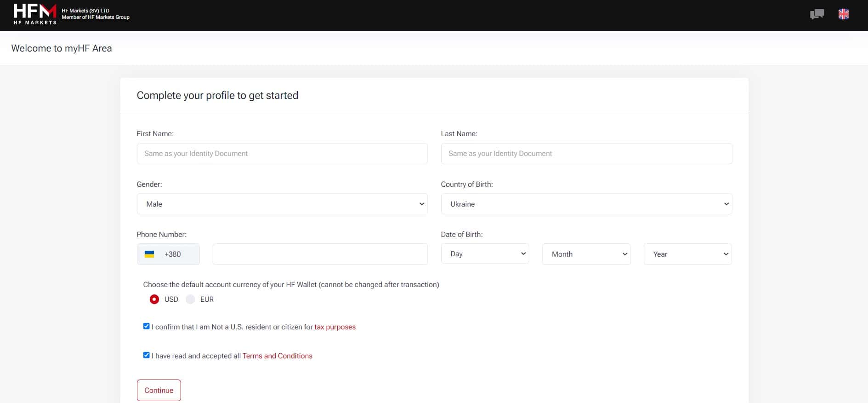This screenshot has height=403, width=868.
Task: Open the Gender dropdown showing Male
Action: pyautogui.click(x=282, y=204)
